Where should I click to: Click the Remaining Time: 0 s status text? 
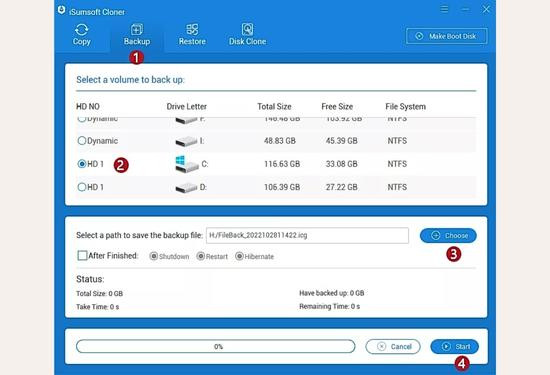click(x=329, y=306)
